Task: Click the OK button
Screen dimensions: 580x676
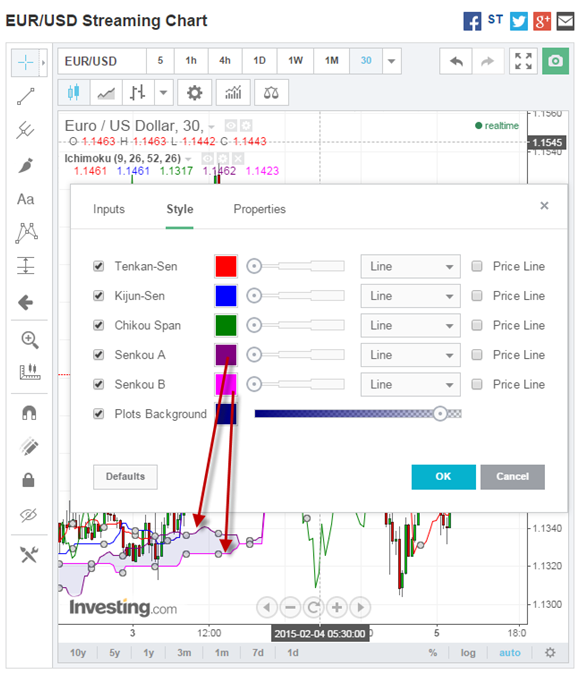Action: tap(443, 477)
